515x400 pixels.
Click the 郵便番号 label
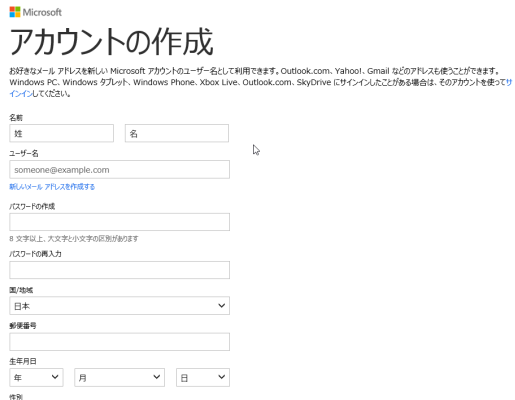[x=23, y=326]
